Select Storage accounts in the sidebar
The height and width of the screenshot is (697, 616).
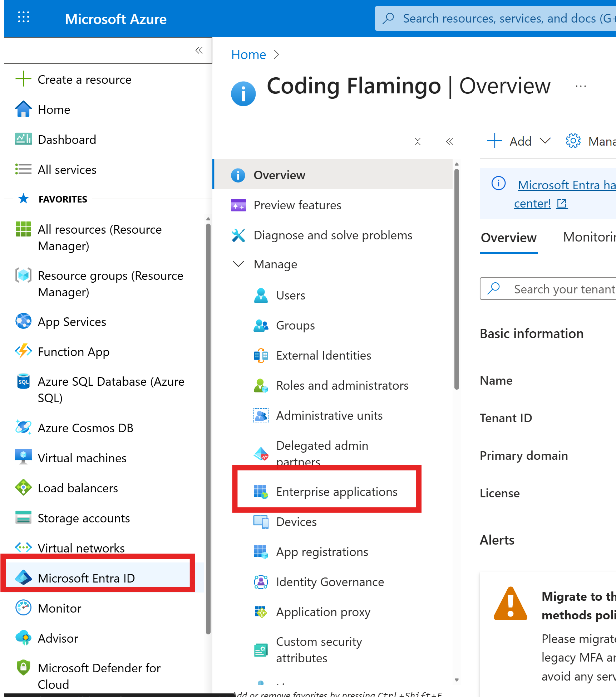tap(84, 518)
